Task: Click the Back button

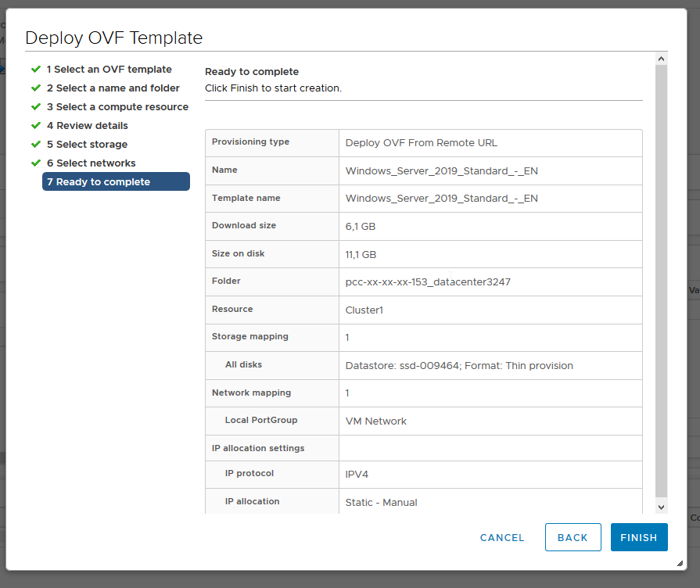Action: tap(573, 538)
